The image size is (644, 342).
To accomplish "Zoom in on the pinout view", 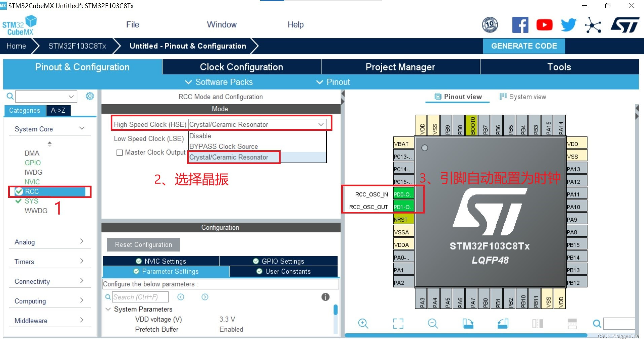I will [x=363, y=324].
